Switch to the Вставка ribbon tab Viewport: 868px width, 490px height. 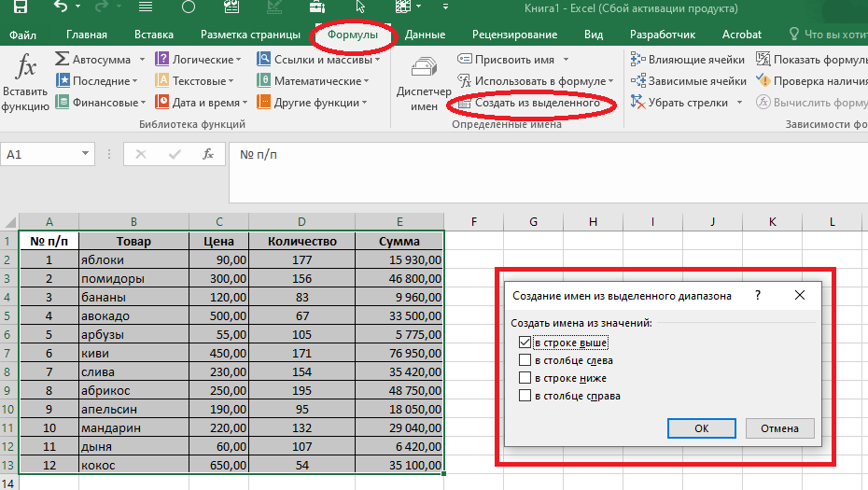click(x=154, y=35)
